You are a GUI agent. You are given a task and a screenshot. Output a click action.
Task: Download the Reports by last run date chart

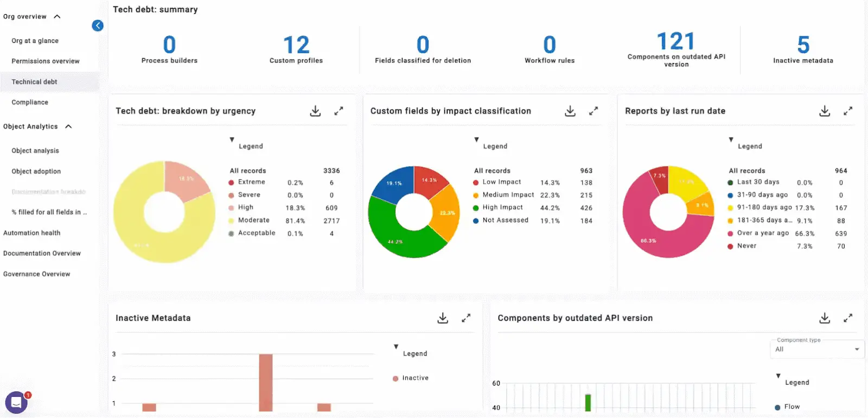(825, 111)
